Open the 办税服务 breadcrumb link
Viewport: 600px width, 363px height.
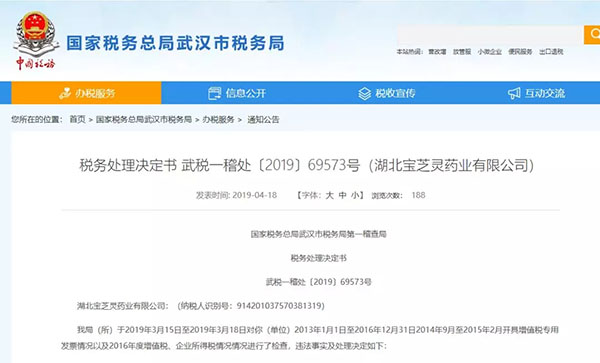218,119
